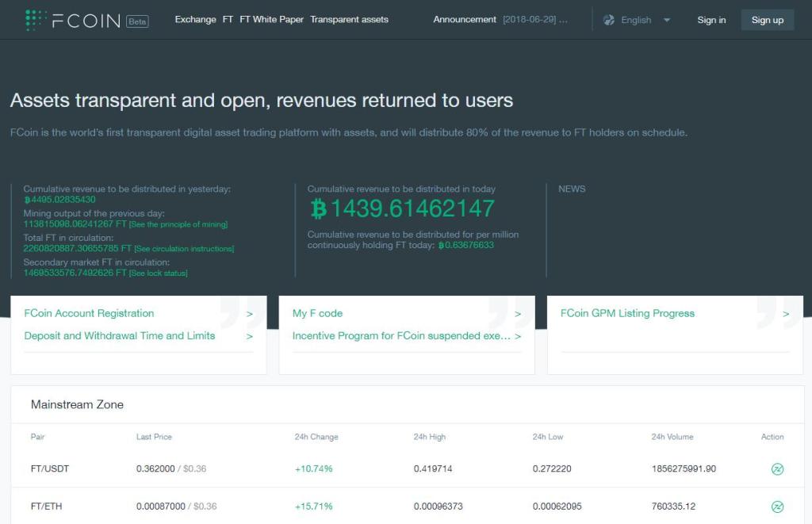Click the Mainstream Zone heading
This screenshot has width=812, height=524.
tap(77, 404)
